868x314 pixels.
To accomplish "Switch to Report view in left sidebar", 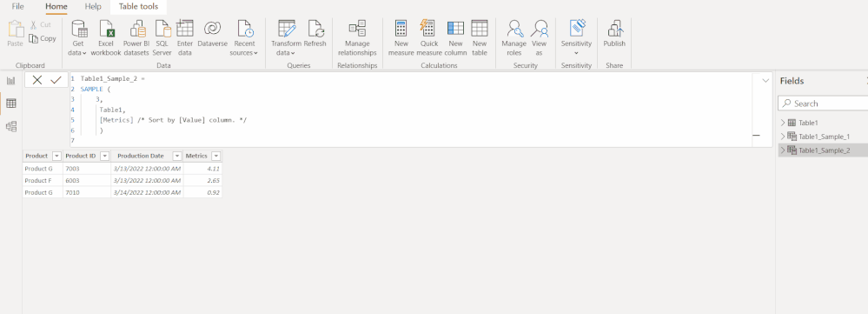I will click(11, 81).
